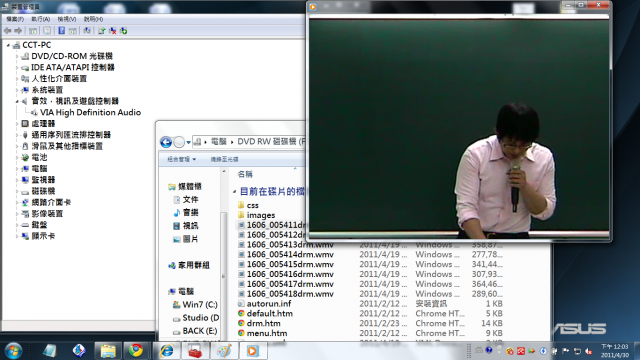Viewport: 640px width, 360px height.
Task: Select BACK (E:) drive in navigation pane
Action: pyautogui.click(x=200, y=331)
